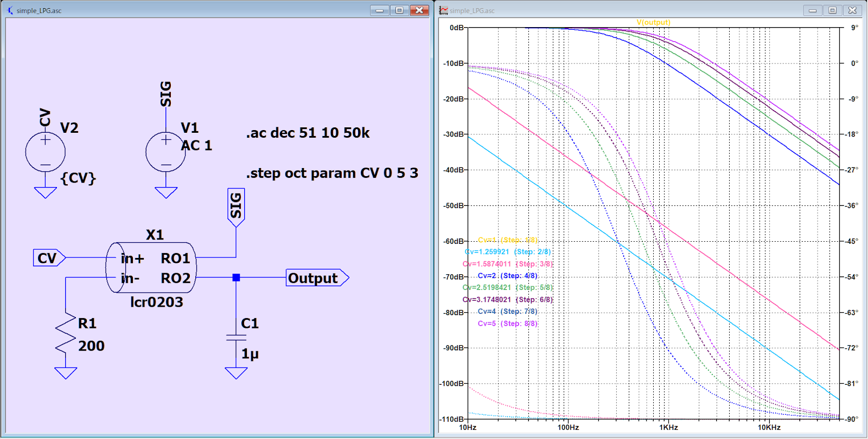Select the ground symbol below V1
This screenshot has height=439, width=868.
pos(166,192)
